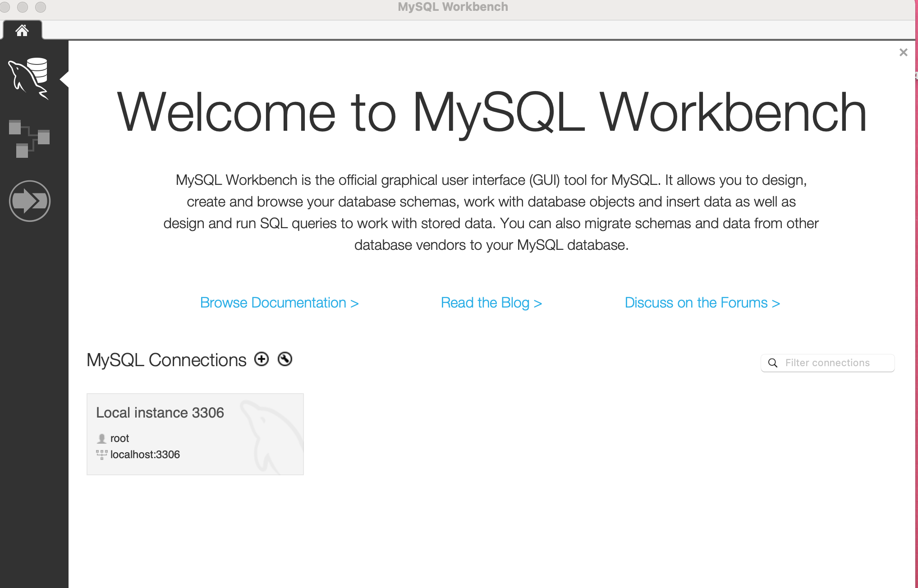Open the MySQL connections sidebar view

click(x=29, y=78)
